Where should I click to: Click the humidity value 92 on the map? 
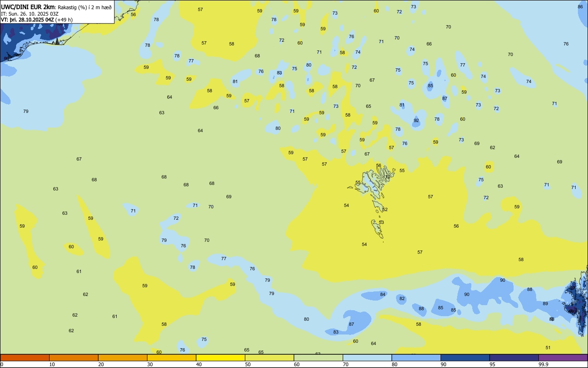click(416, 121)
